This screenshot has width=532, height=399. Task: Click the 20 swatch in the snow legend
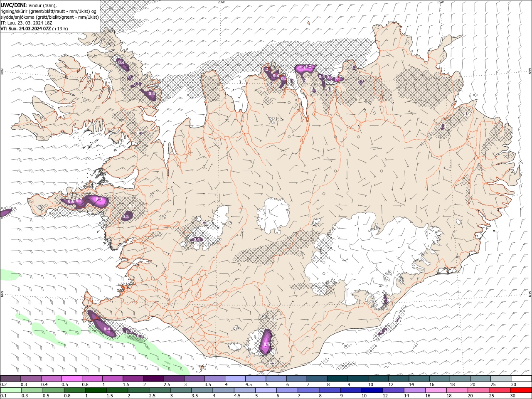480,379
